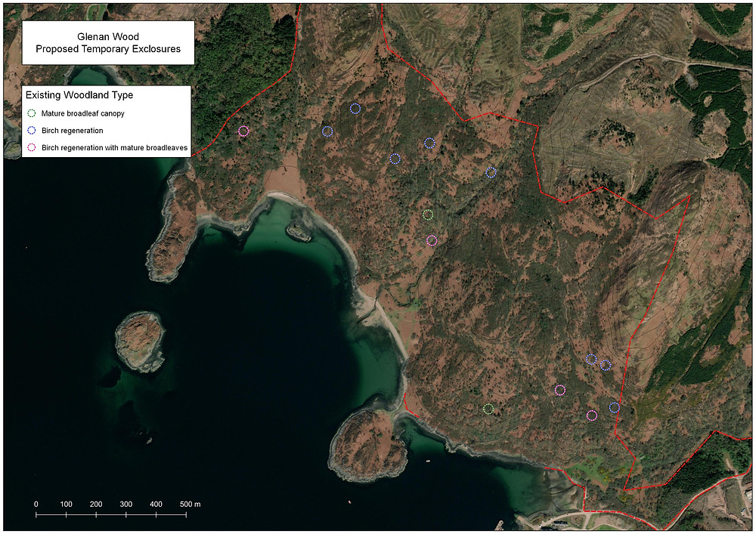
Task: Select the pink map circle just below the green circle
Action: [432, 241]
